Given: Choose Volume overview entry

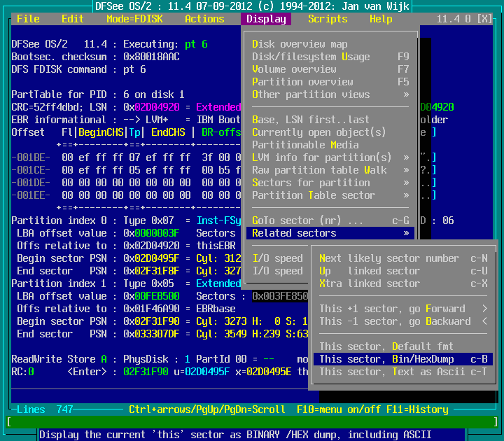Looking at the screenshot, I should click(330, 69).
